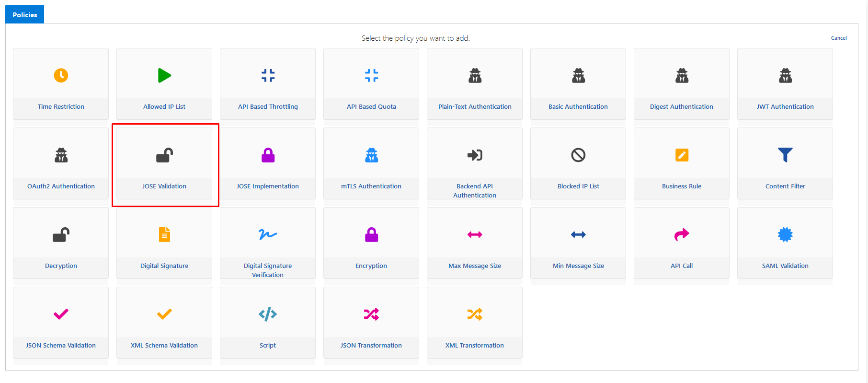Select the Policies tab
Image resolution: width=868 pixels, height=383 pixels.
point(25,15)
